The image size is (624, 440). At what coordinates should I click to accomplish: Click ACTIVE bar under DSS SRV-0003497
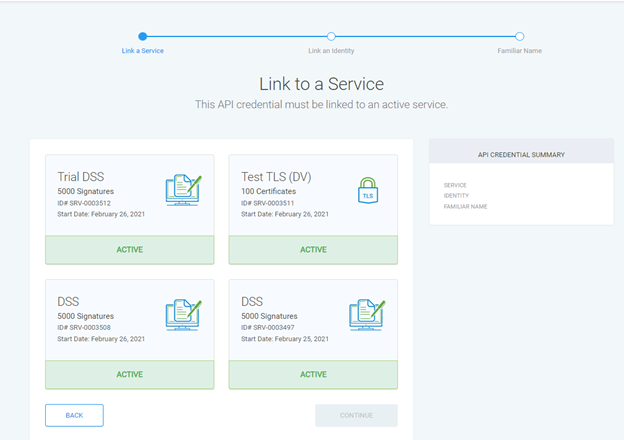coord(313,374)
